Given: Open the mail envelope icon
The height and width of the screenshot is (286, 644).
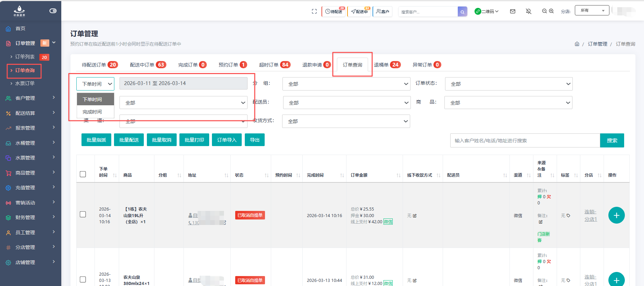Looking at the screenshot, I should coord(513,11).
